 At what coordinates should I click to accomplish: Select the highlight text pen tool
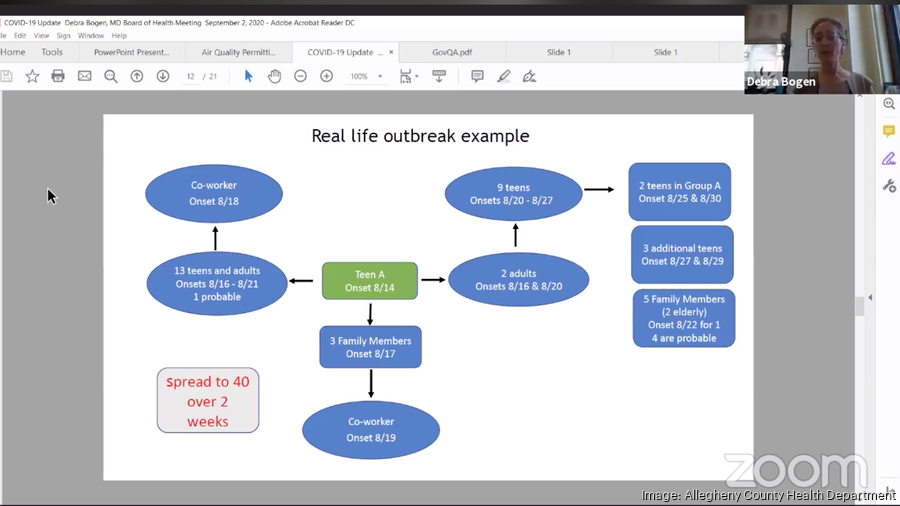tap(503, 76)
